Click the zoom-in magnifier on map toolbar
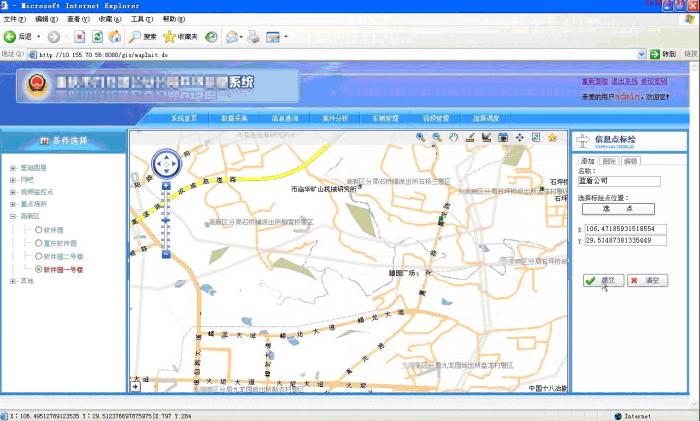Viewport: 700px width, 421px height. coord(421,137)
